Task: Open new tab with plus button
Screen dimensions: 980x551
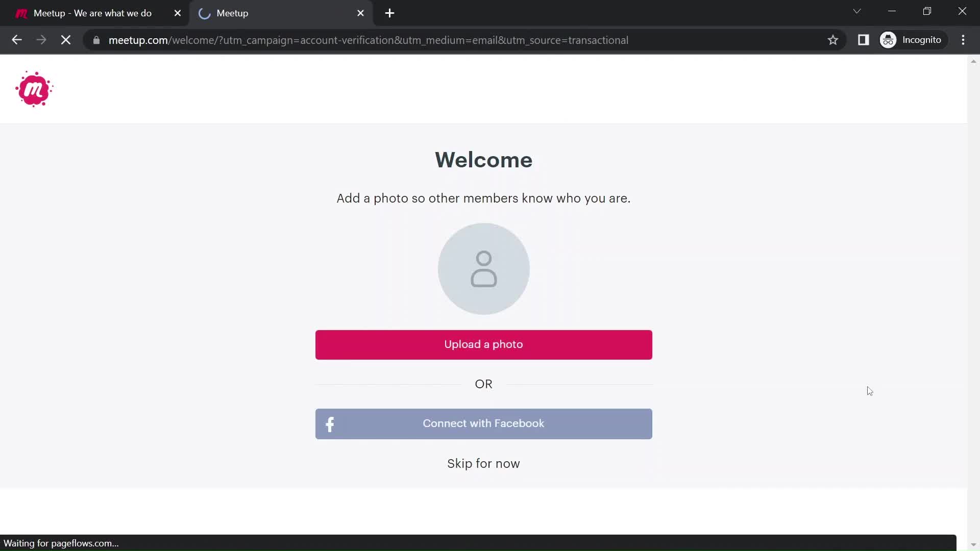Action: point(390,13)
